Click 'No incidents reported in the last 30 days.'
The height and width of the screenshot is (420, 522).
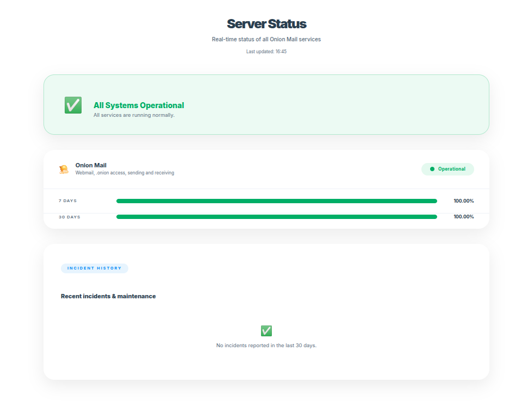pos(266,346)
